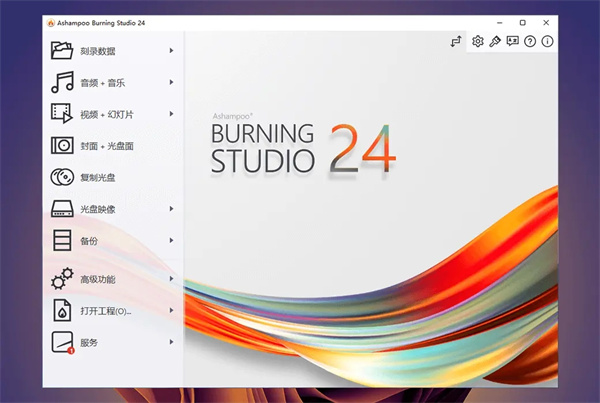
Task: Open the feedback speech-bubble icon
Action: coord(512,41)
